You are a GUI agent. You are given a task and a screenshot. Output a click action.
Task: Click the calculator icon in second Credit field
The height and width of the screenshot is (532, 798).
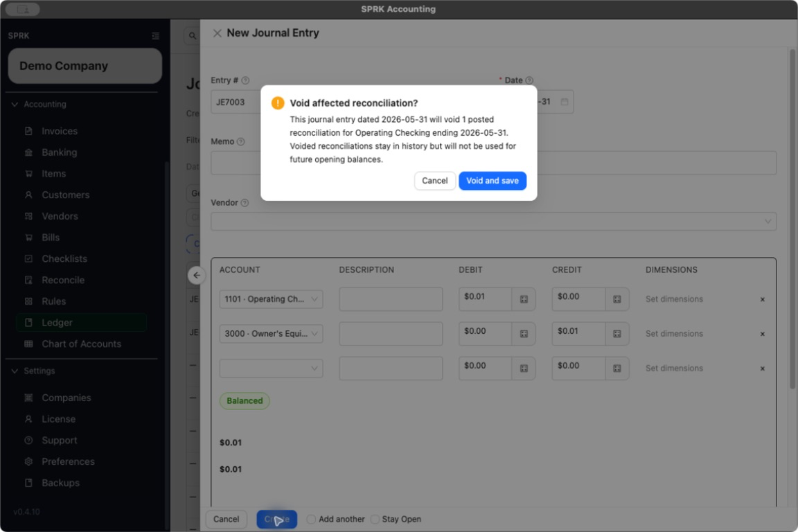point(617,334)
